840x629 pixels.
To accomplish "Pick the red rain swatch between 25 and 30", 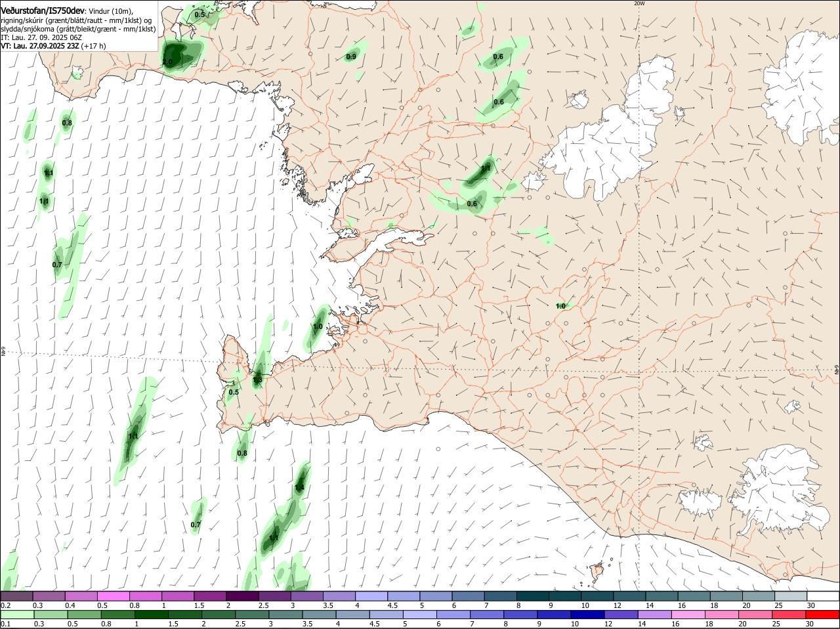I will (x=791, y=615).
